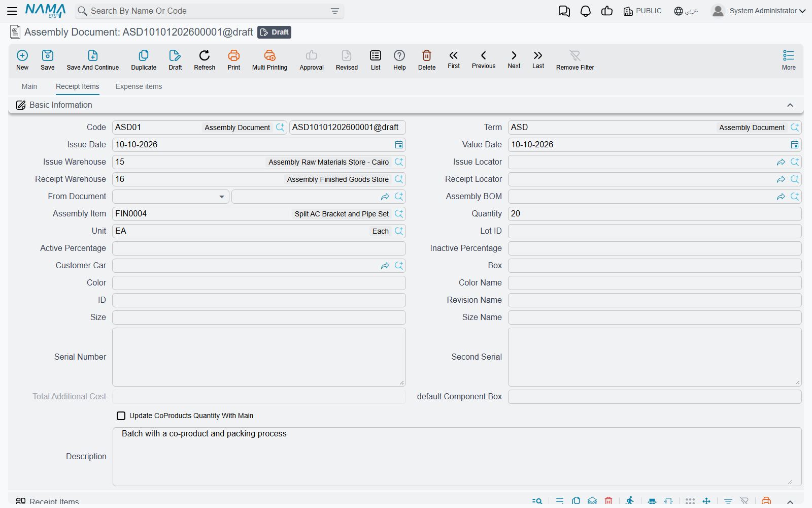Open Multi Printing

point(269,60)
